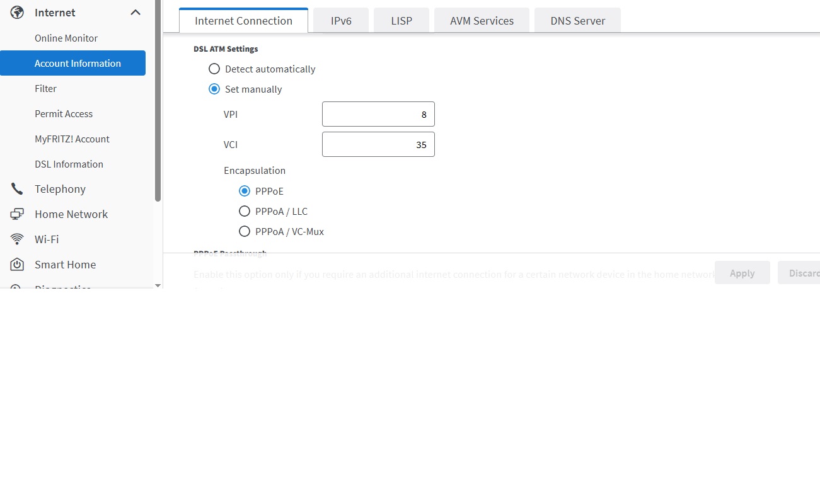Open the LISP tab
This screenshot has width=820, height=504.
pyautogui.click(x=401, y=21)
